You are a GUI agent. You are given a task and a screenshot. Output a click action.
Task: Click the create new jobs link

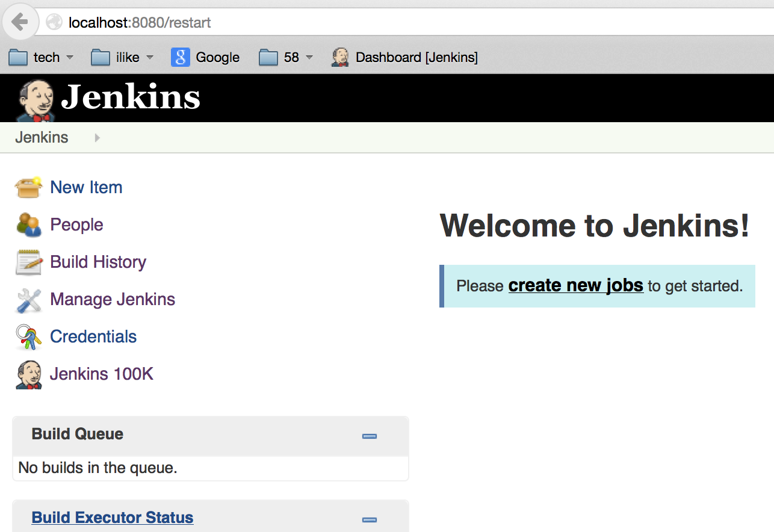coord(575,285)
